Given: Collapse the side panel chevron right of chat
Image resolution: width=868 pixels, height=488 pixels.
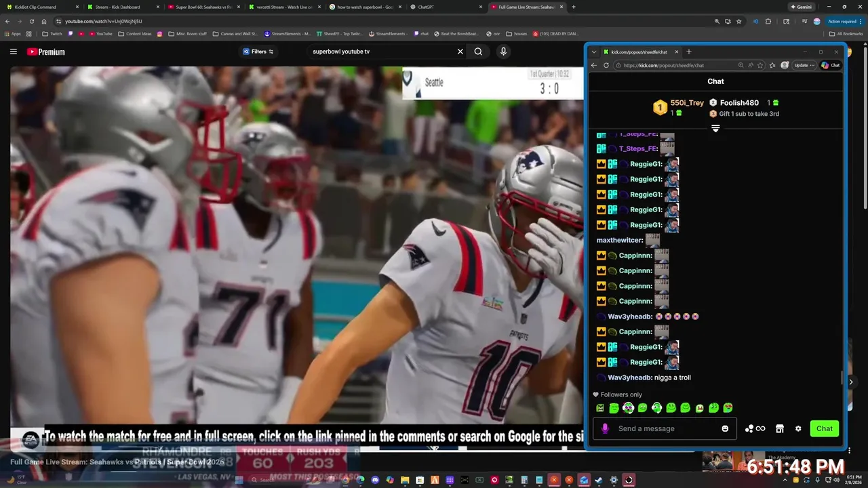Looking at the screenshot, I should [851, 382].
